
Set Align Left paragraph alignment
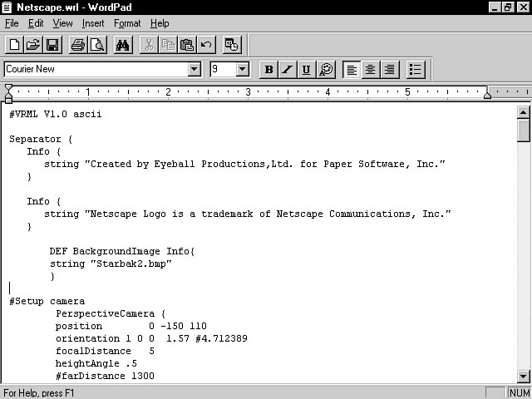pos(352,70)
